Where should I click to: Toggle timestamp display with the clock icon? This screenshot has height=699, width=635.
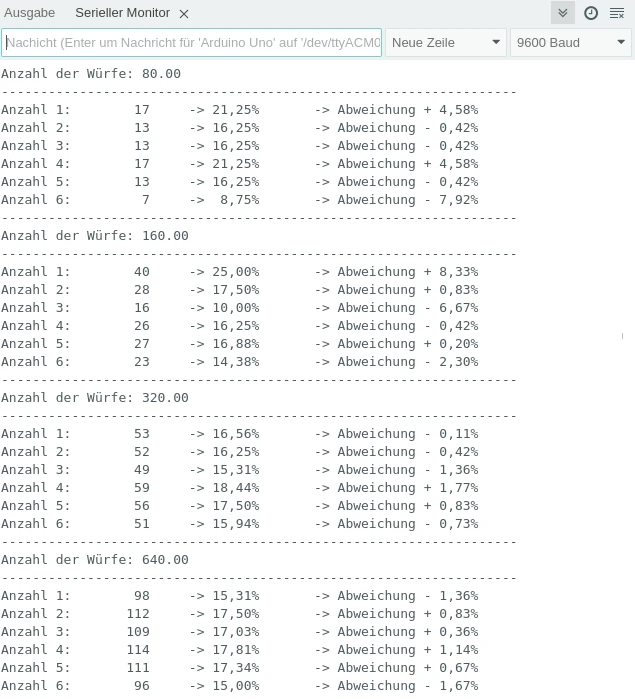[591, 13]
